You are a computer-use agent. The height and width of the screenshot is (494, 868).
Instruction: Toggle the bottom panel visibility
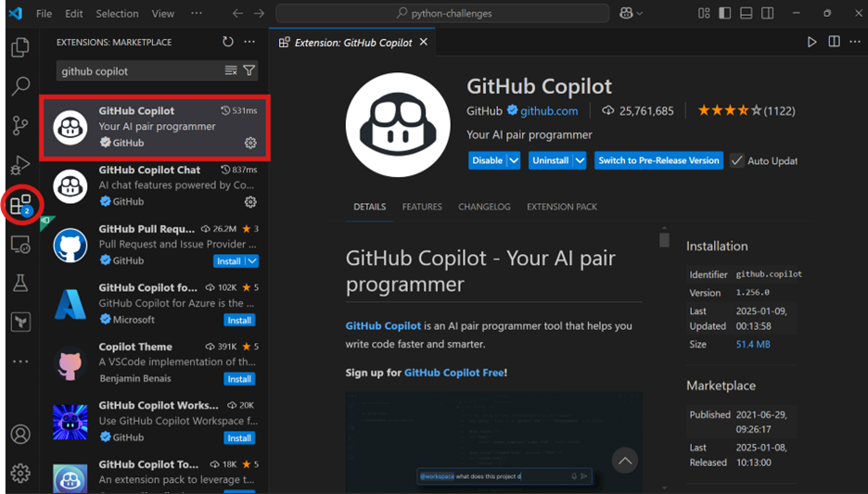(747, 13)
